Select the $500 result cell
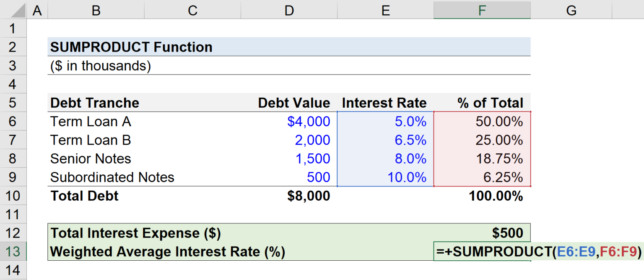The height and width of the screenshot is (280, 644). coord(482,233)
